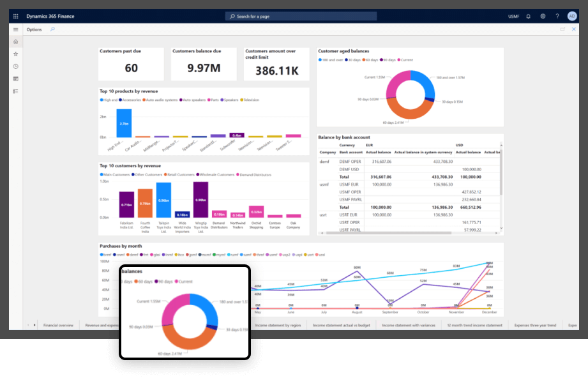Image resolution: width=588 pixels, height=378 pixels.
Task: Switch to Income statement actual vs budget tab
Action: tap(342, 325)
